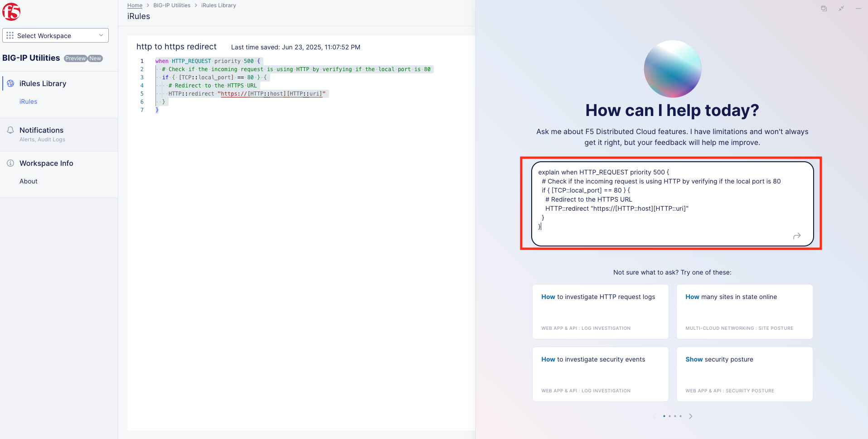Click code line 3 if TCP::local_port condition
The image size is (868, 439).
point(215,77)
